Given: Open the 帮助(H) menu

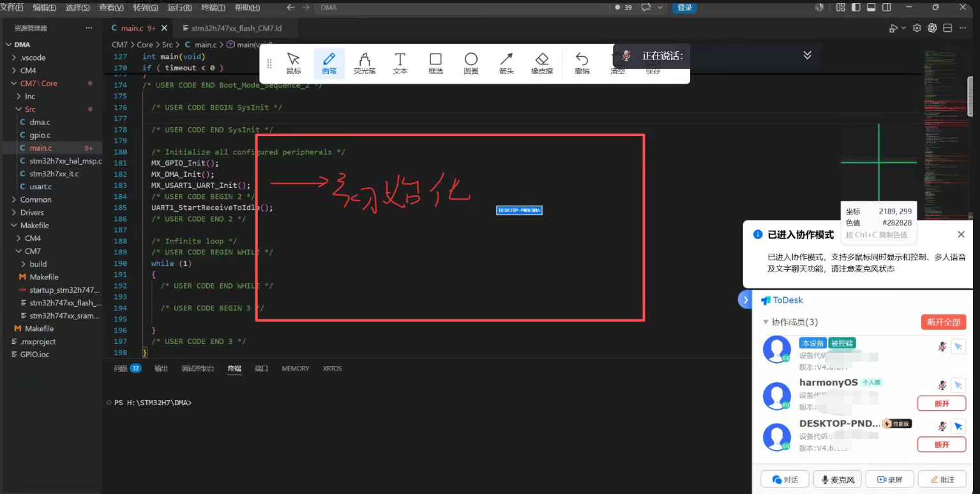Looking at the screenshot, I should click(247, 8).
